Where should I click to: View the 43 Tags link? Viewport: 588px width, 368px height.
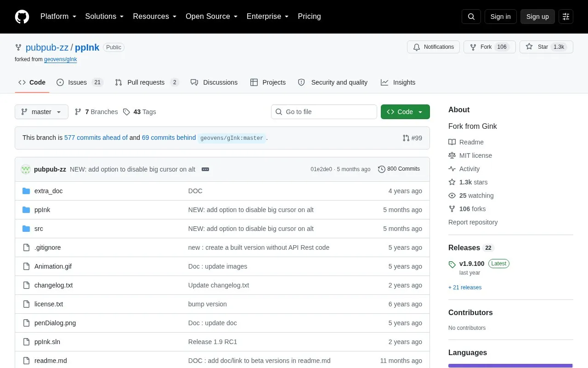140,112
